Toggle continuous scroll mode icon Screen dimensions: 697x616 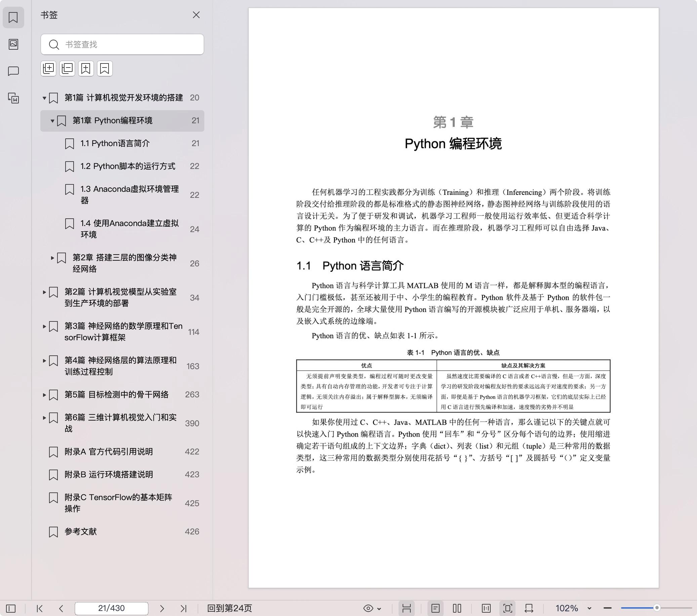(x=406, y=609)
